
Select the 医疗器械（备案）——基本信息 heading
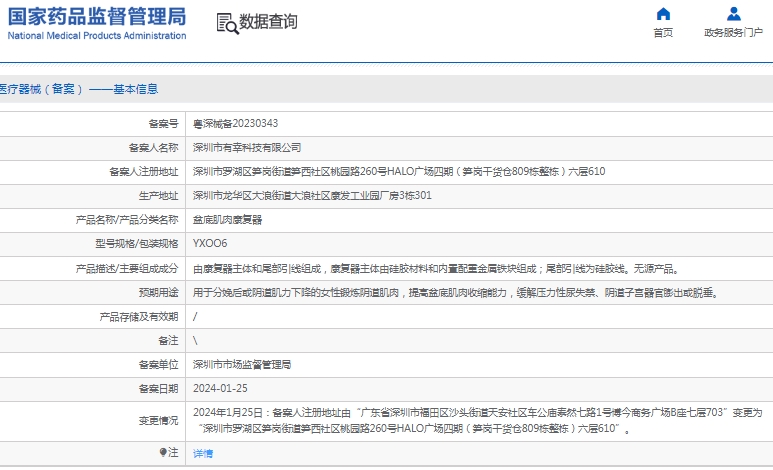(78, 89)
